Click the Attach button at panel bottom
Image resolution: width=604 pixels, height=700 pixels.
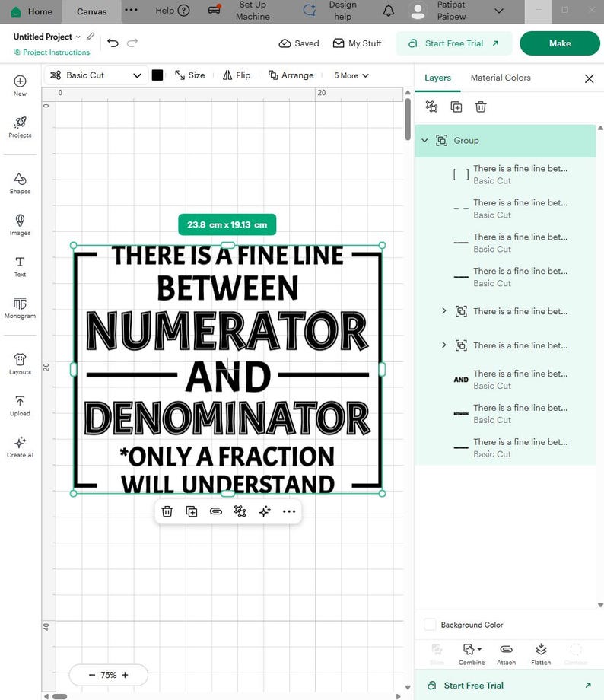pos(506,654)
